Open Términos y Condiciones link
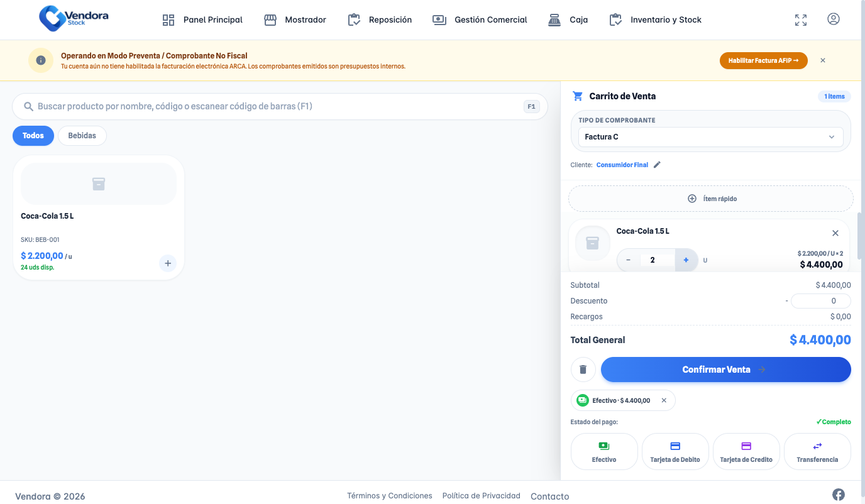The height and width of the screenshot is (504, 865). [390, 496]
